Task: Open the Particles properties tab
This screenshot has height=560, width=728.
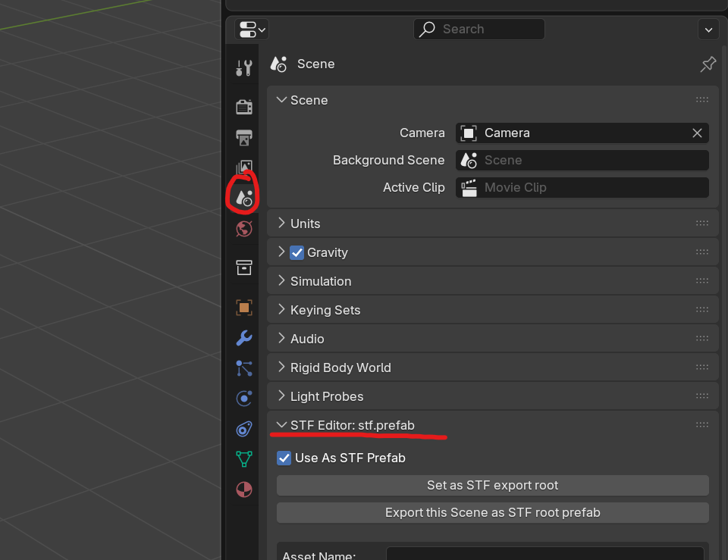Action: tap(243, 368)
